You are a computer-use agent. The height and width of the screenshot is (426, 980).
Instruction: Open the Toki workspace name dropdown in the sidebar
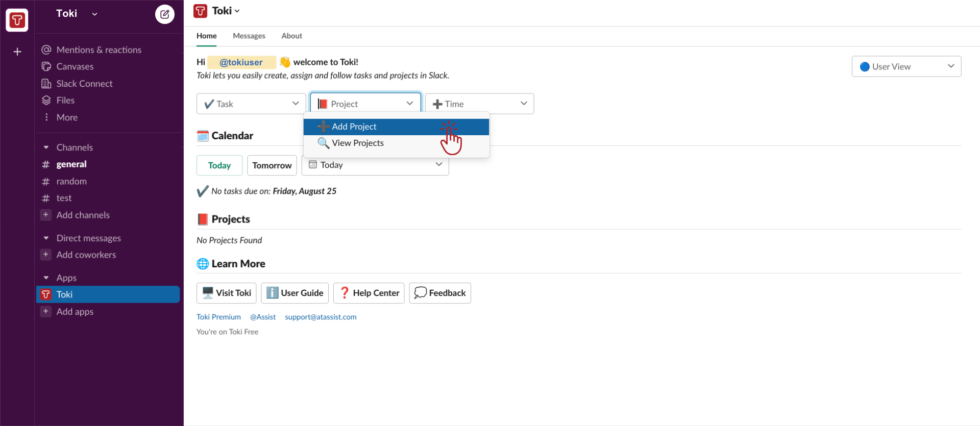pos(77,14)
